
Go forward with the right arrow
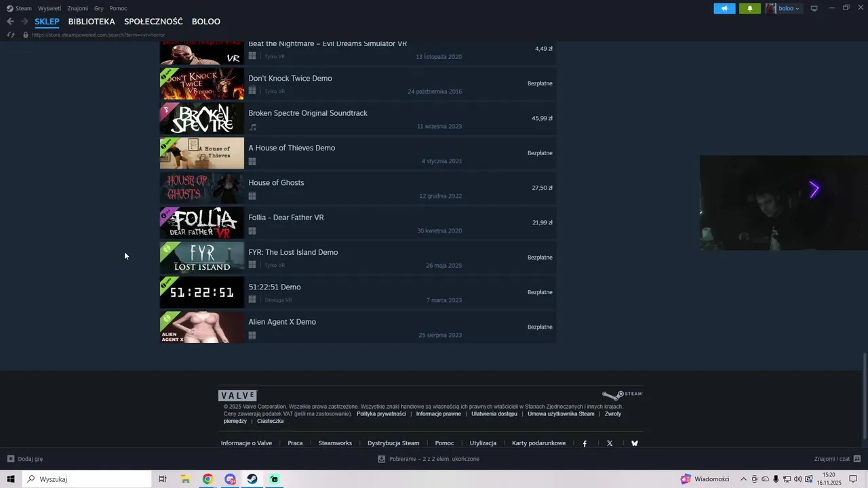pyautogui.click(x=24, y=21)
